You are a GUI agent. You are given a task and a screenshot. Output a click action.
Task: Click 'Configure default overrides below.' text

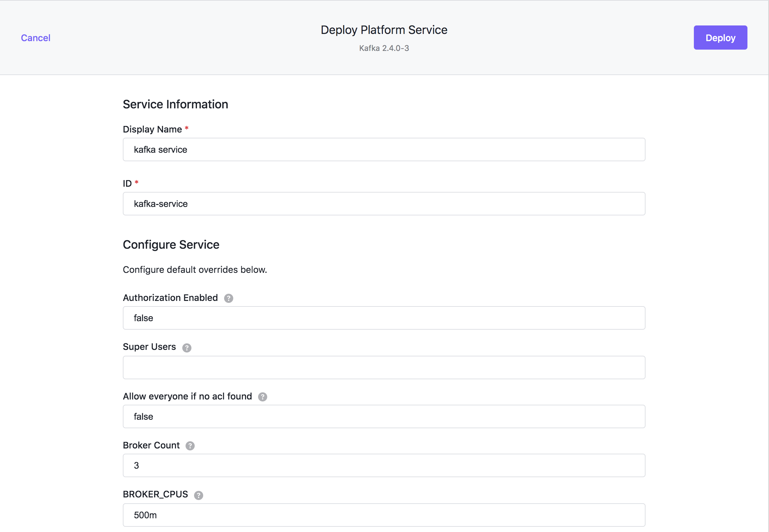[x=195, y=270]
